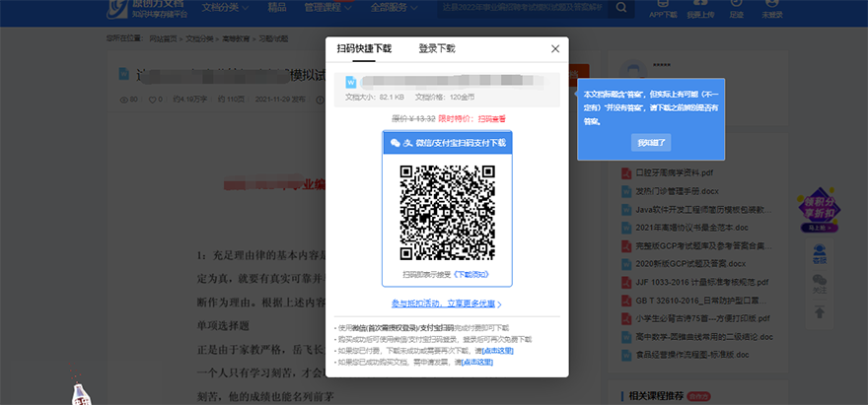Click PDF icon beside JJF 1033-2016
Screen dimensions: 868x405
point(626,282)
